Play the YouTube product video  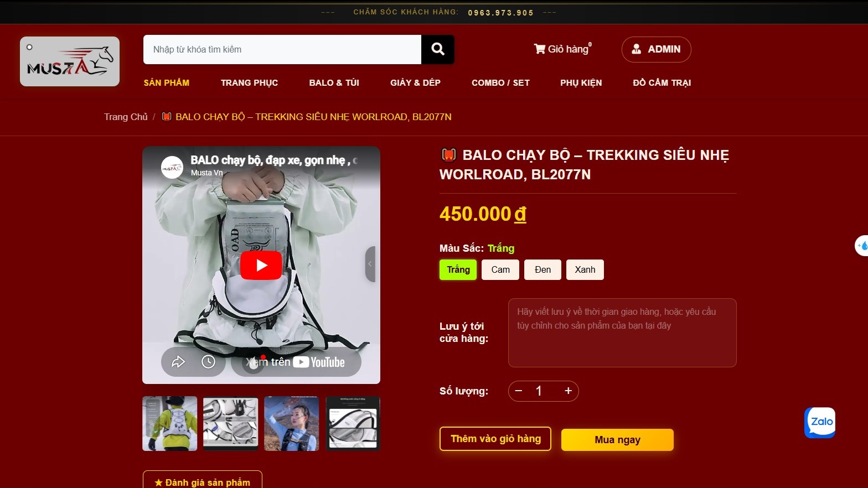click(261, 266)
